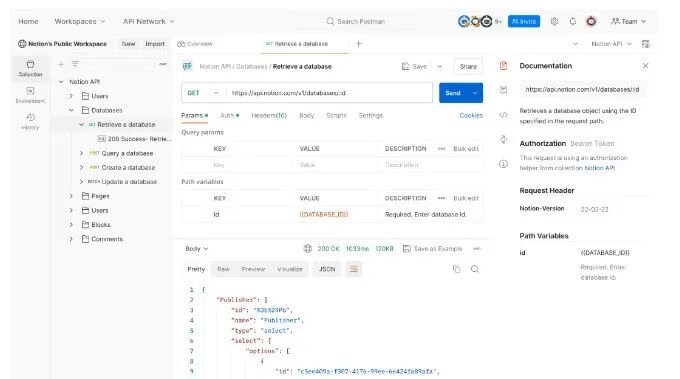The width and height of the screenshot is (680, 379).
Task: Switch to the Auth tab
Action: (229, 115)
